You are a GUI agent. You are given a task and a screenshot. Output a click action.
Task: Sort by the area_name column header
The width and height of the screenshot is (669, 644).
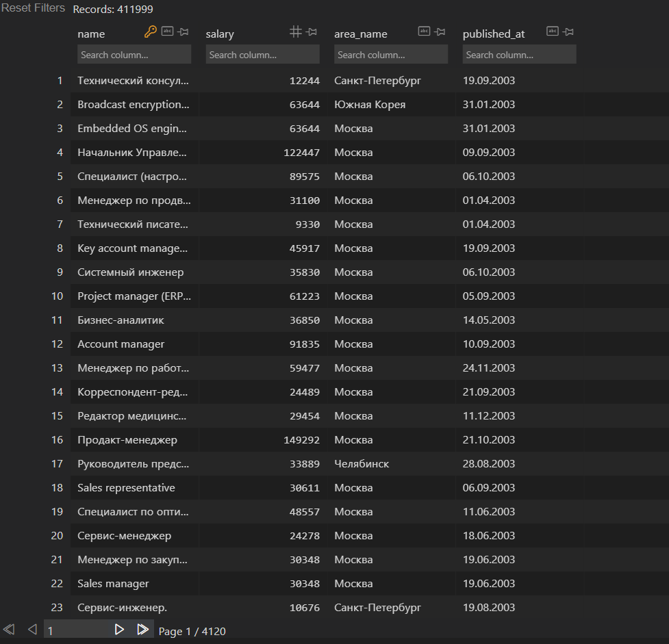coord(361,34)
